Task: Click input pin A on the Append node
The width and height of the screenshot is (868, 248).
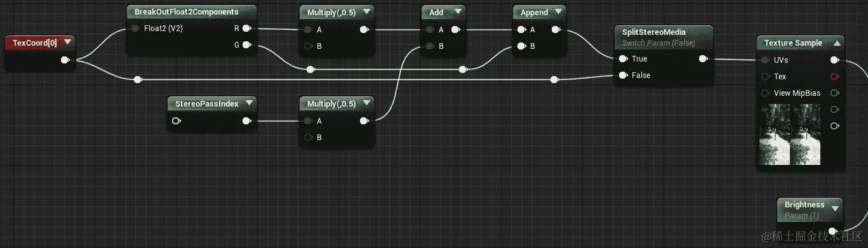Action: (521, 30)
